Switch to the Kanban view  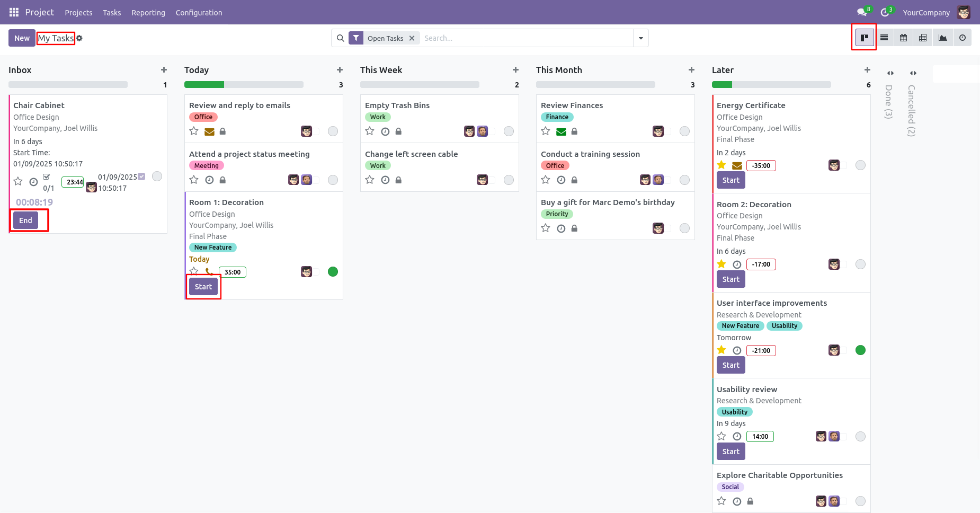(865, 38)
